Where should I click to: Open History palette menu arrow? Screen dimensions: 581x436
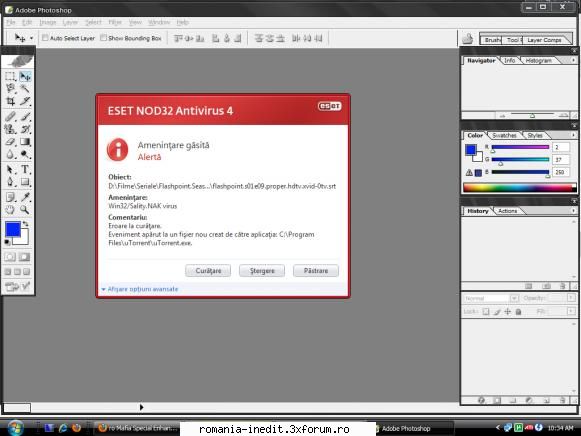573,210
